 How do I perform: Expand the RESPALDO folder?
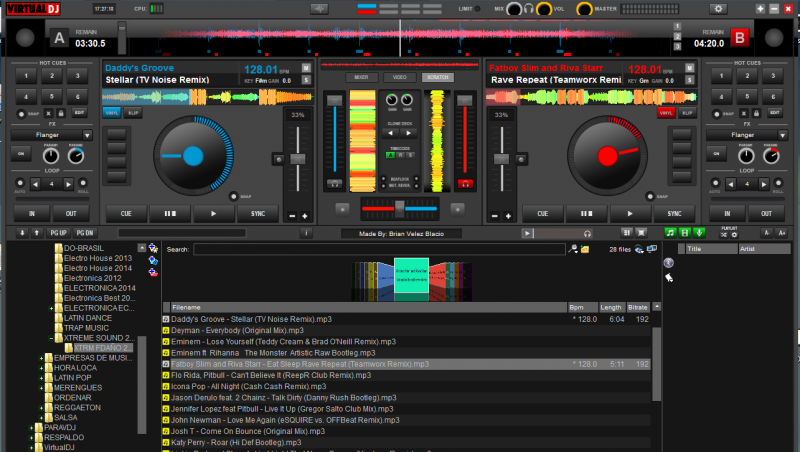pos(31,438)
